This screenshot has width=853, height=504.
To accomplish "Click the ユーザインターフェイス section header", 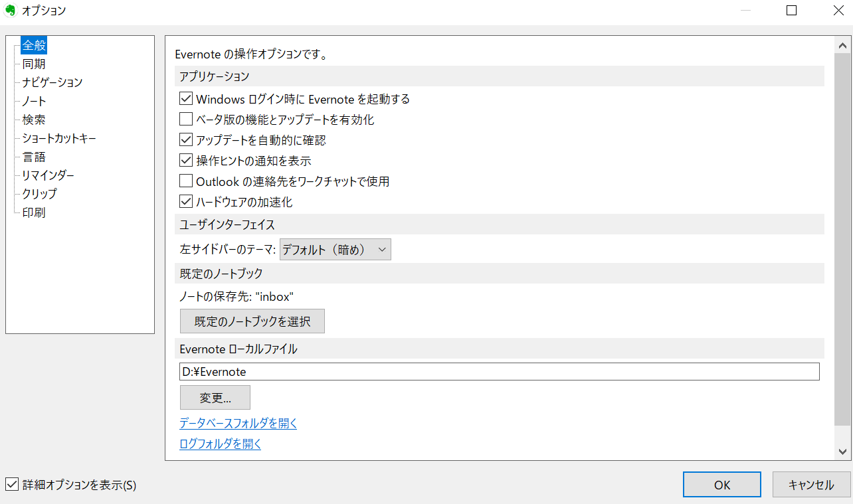I will pos(500,224).
